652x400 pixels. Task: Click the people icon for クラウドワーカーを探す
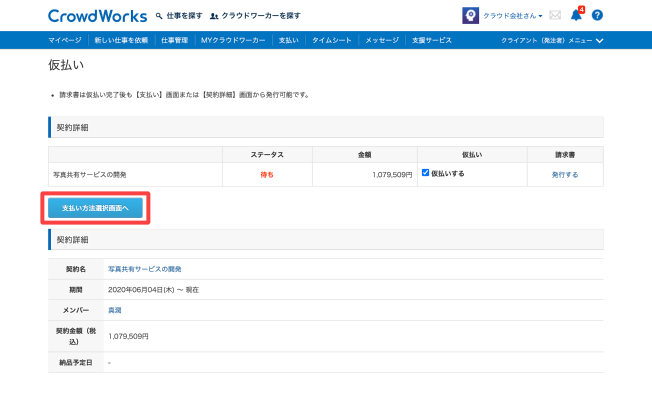[215, 16]
